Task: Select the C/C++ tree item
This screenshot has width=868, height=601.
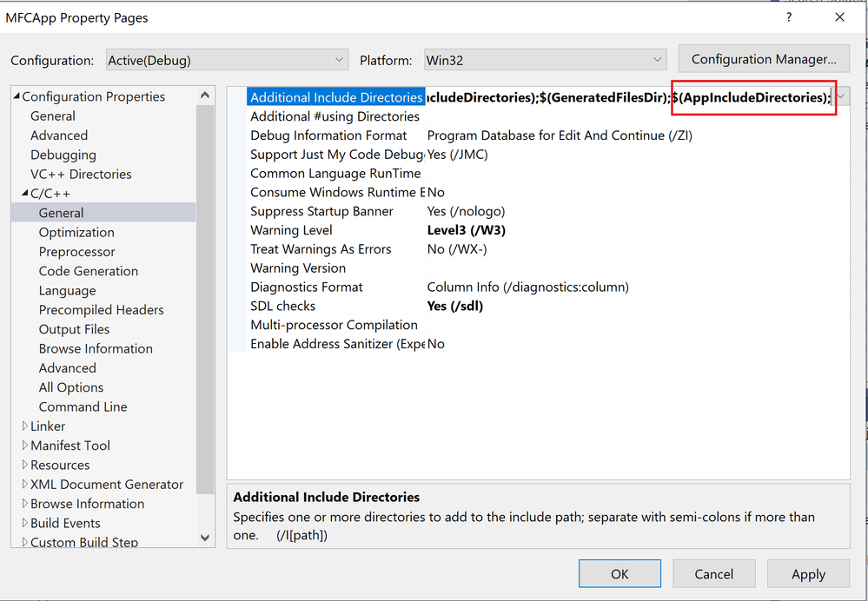Action: tap(50, 194)
